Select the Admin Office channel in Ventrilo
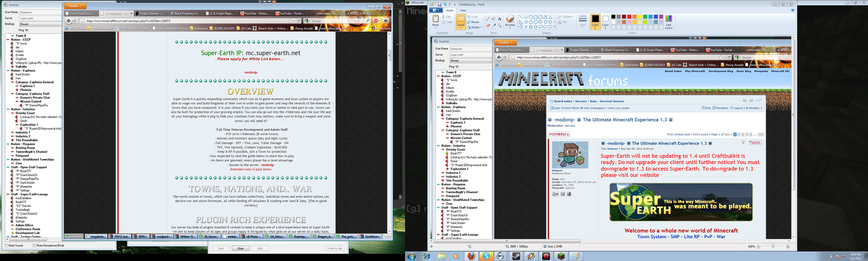This screenshot has width=868, height=261. click(x=24, y=225)
